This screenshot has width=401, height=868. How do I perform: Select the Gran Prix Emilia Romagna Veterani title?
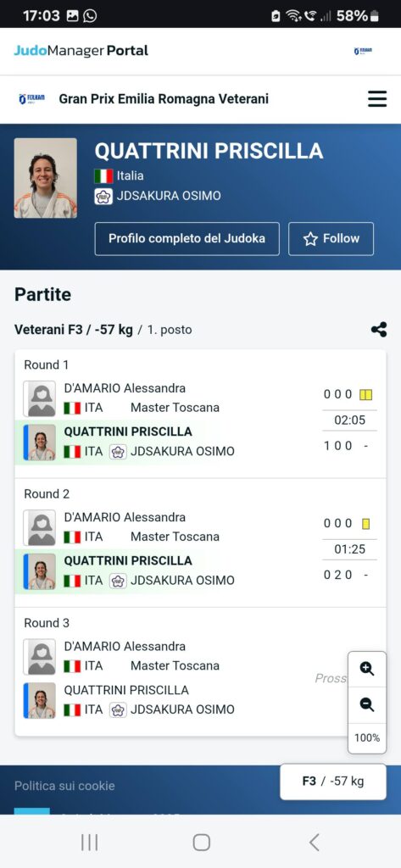tap(164, 99)
